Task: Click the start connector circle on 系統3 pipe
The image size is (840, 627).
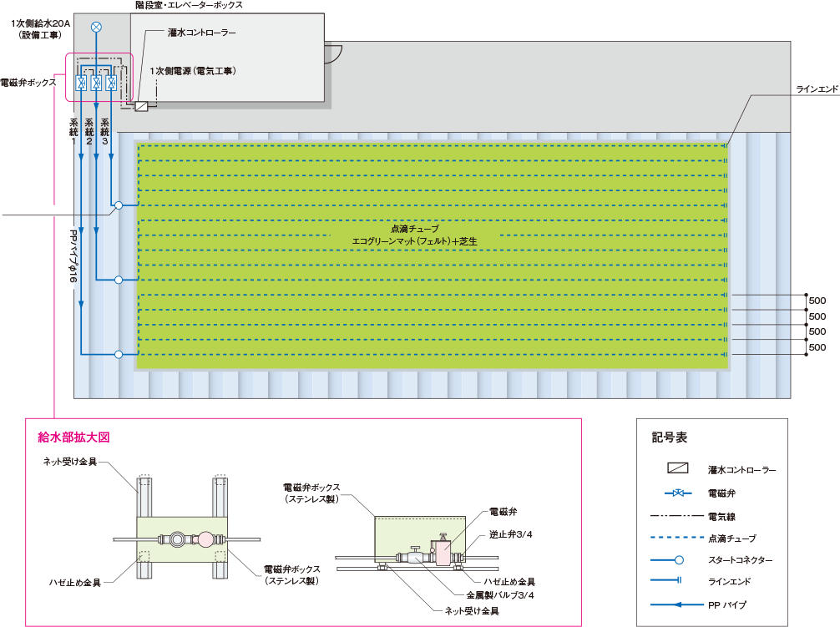Action: coord(119,205)
